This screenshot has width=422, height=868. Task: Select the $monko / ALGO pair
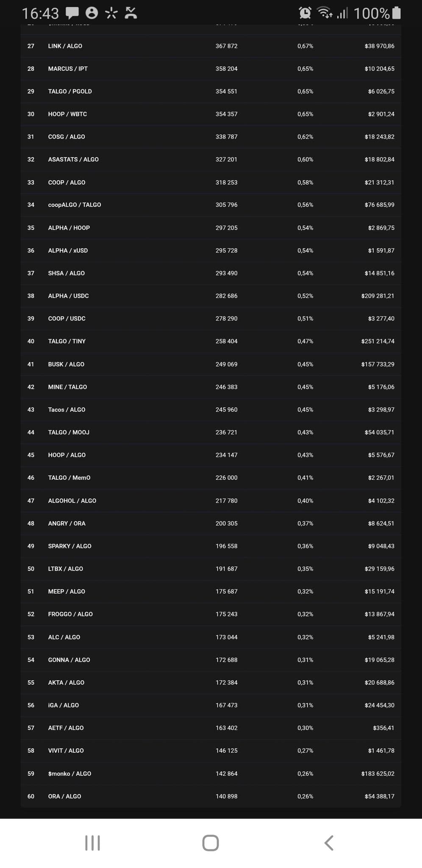point(69,773)
